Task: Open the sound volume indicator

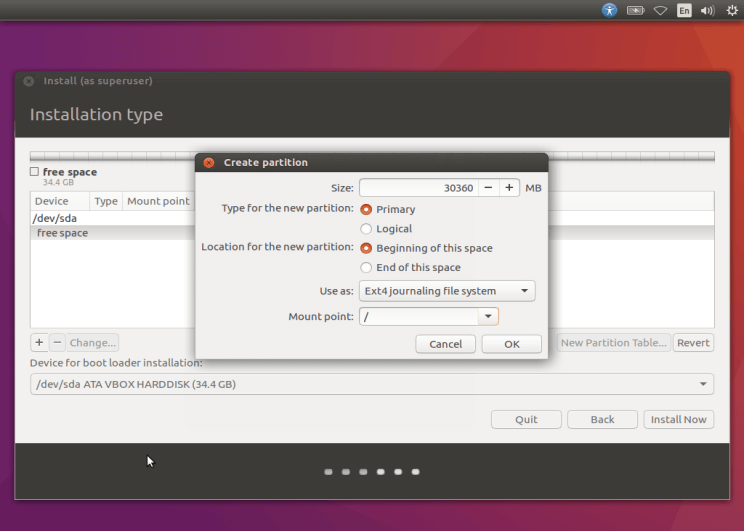Action: 708,10
